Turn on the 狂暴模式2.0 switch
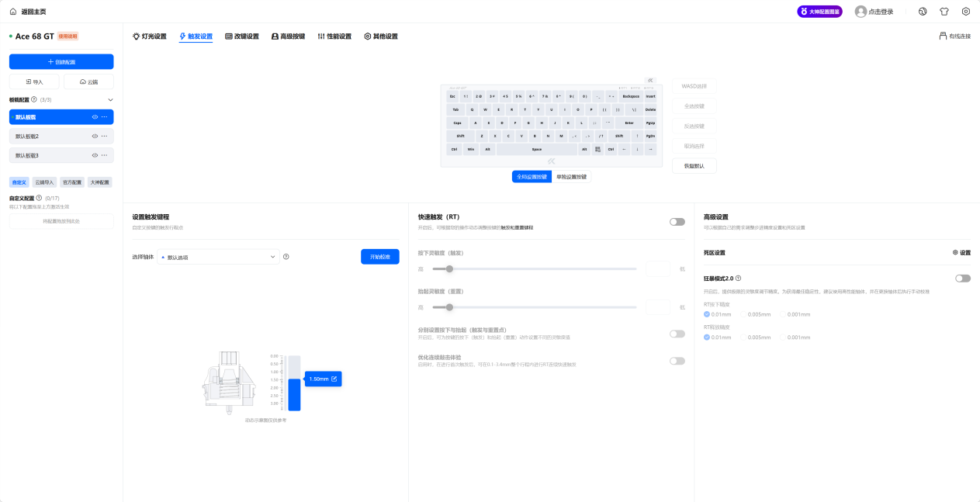 [x=962, y=278]
